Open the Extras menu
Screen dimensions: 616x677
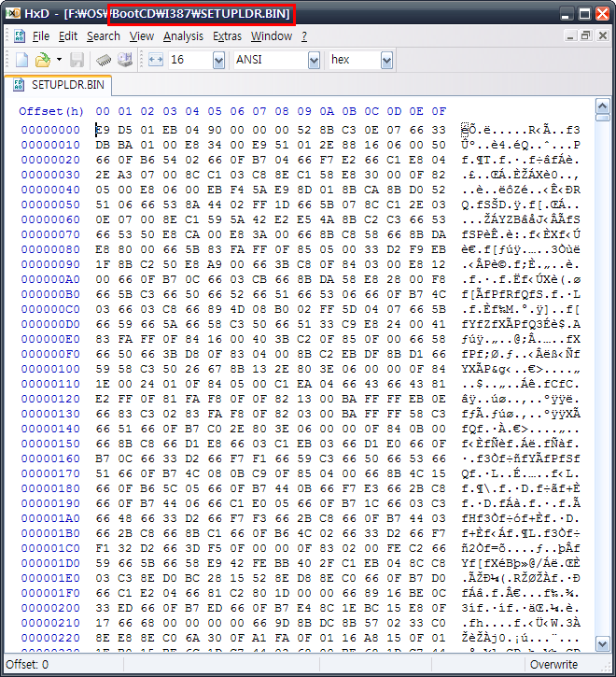(227, 36)
